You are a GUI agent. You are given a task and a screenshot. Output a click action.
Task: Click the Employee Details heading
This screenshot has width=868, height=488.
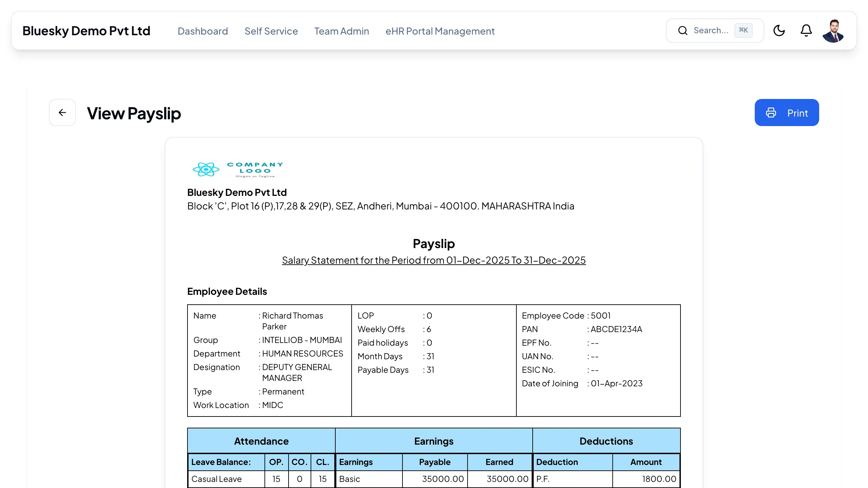click(227, 291)
